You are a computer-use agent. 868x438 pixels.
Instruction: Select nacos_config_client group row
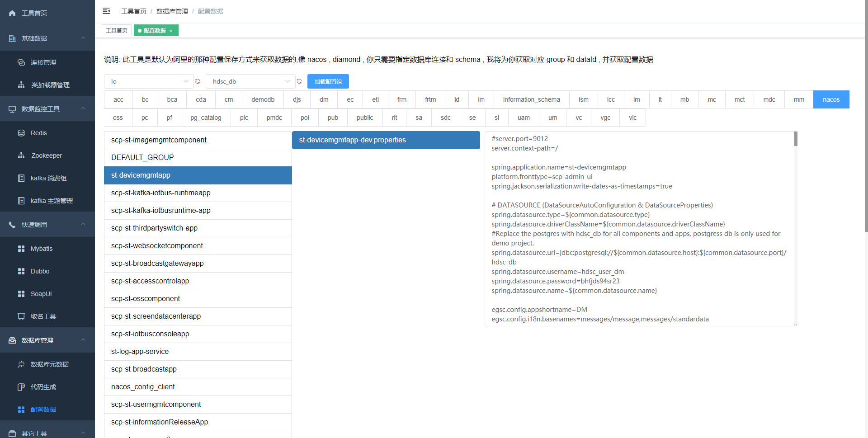pyautogui.click(x=198, y=387)
